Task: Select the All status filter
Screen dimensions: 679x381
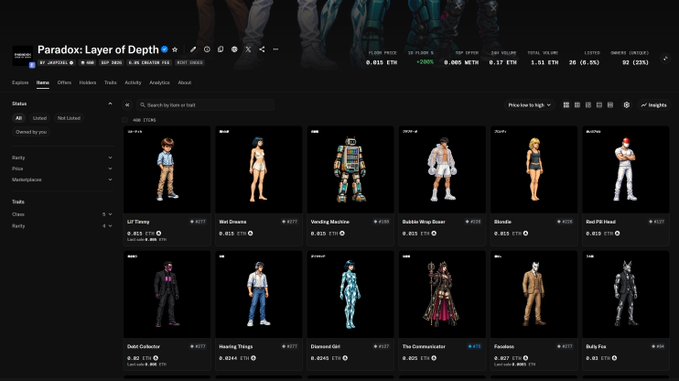Action: tap(19, 118)
